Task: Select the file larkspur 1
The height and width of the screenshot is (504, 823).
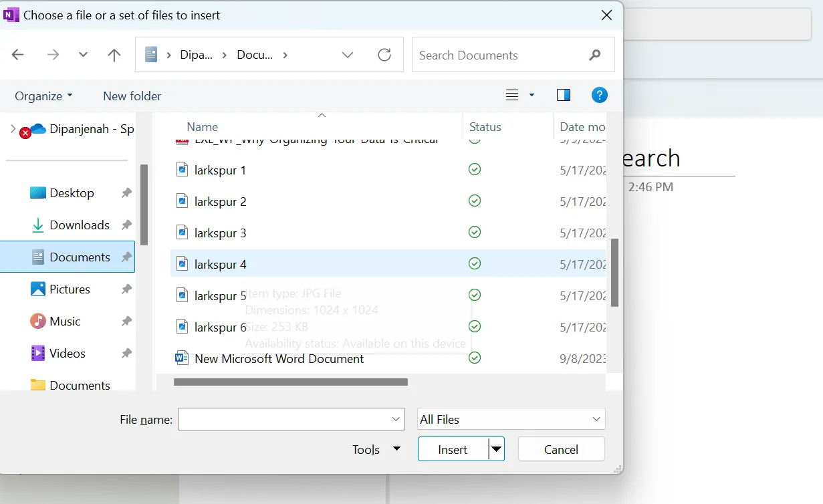Action: coord(388,170)
